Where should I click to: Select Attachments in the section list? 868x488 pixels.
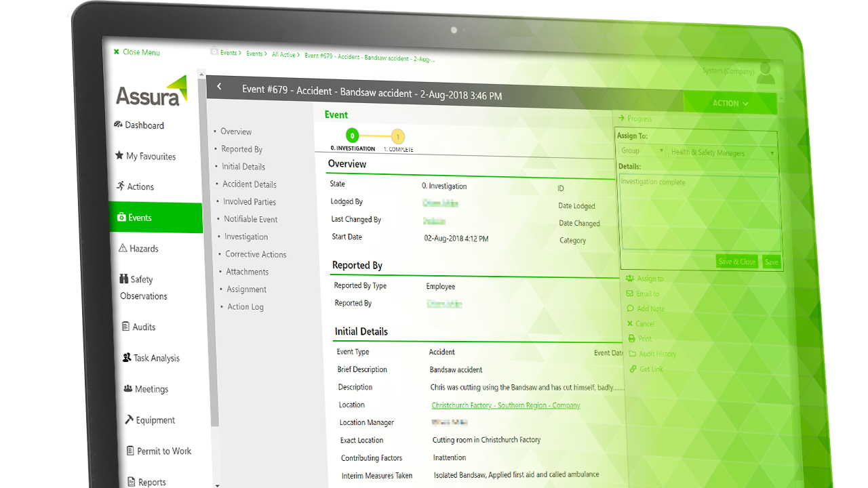(248, 272)
